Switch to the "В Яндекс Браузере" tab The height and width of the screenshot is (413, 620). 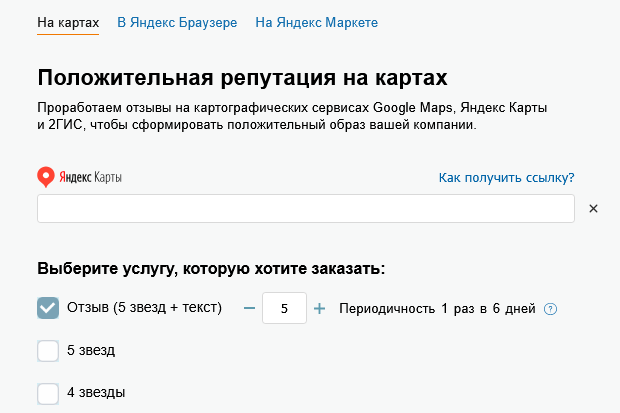click(x=177, y=22)
